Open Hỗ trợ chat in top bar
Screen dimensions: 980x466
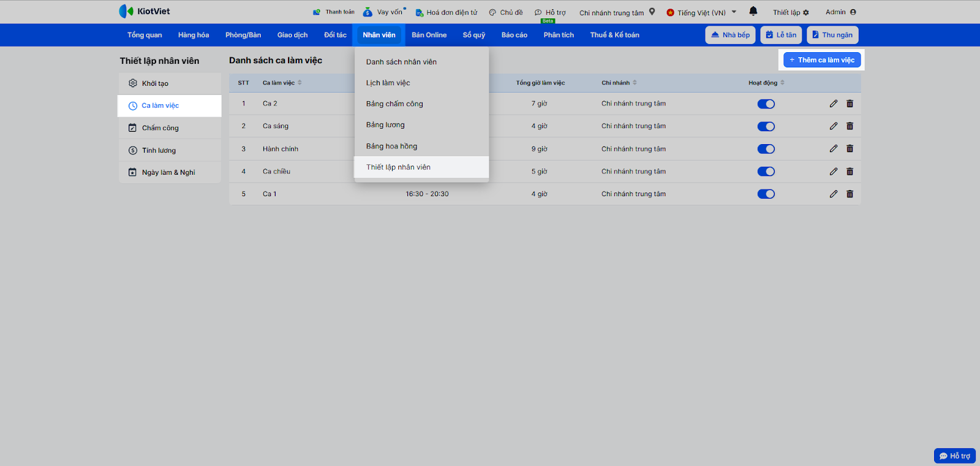(x=550, y=12)
